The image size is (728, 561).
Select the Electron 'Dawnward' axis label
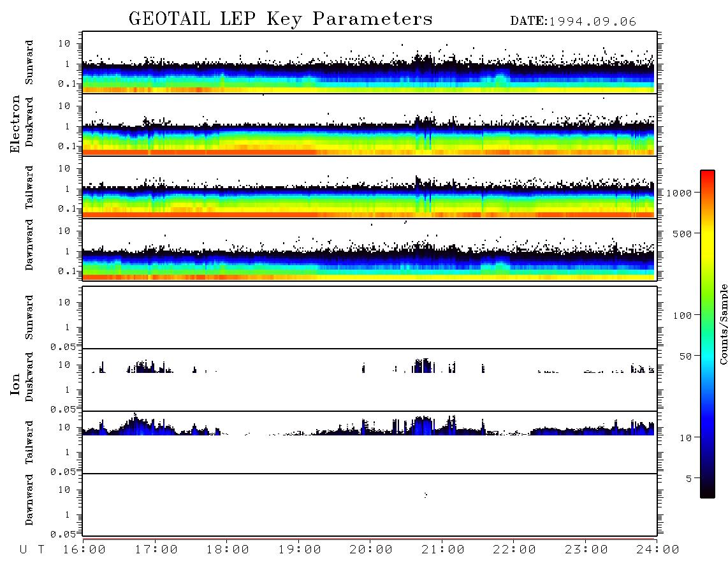tap(29, 245)
